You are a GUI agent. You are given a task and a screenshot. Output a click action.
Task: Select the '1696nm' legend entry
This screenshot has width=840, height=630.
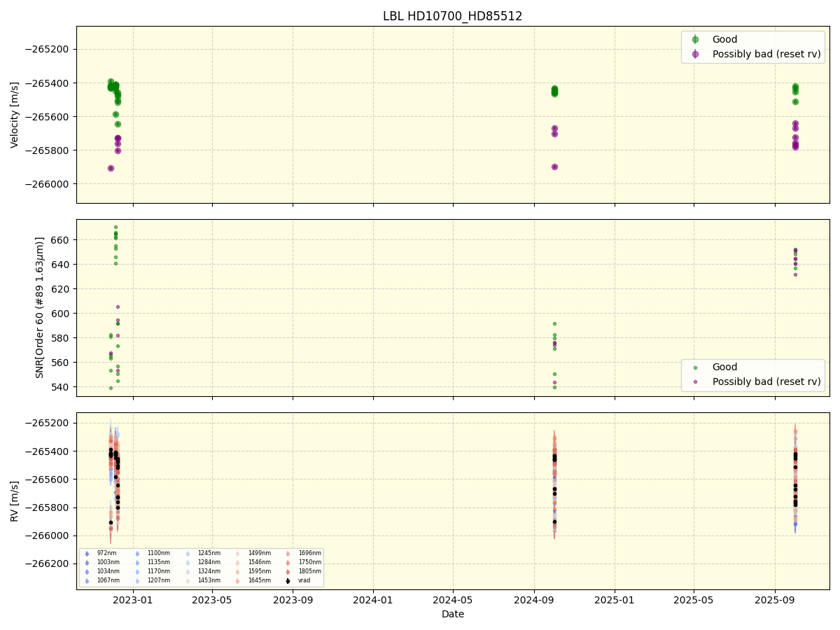(x=309, y=553)
